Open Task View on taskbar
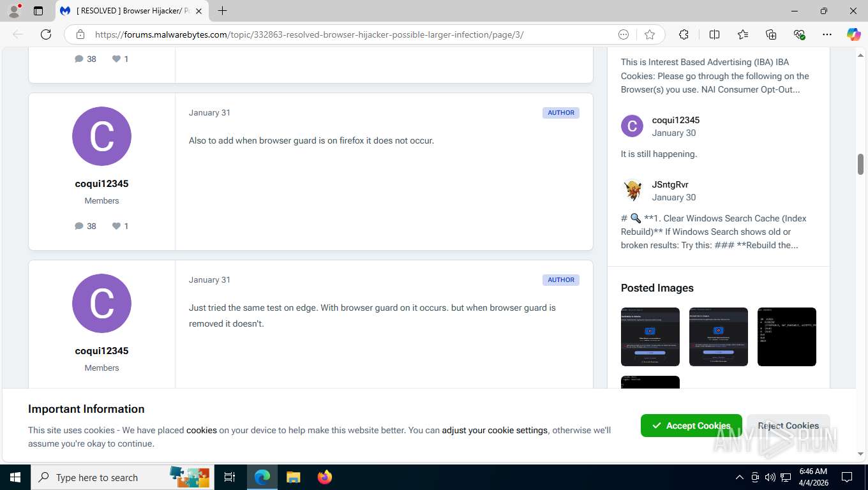The image size is (868, 490). (230, 477)
